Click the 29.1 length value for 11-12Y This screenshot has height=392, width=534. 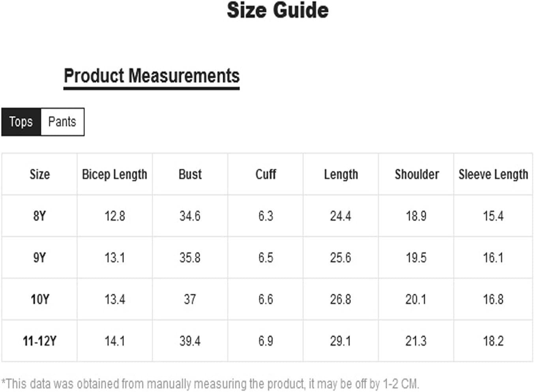340,341
